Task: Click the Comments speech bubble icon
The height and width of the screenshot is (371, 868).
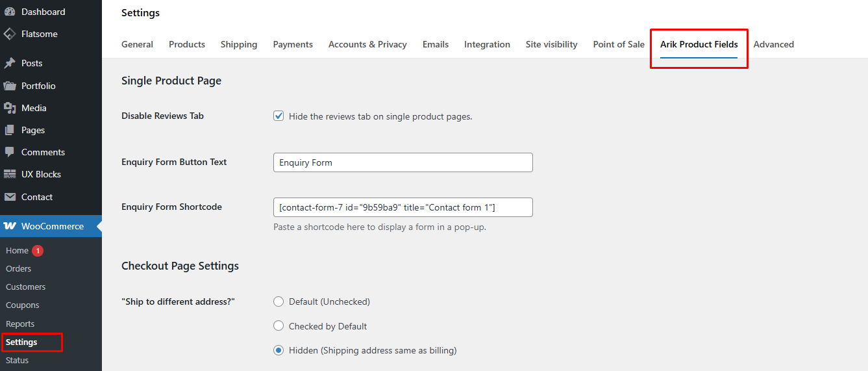Action: pos(10,152)
